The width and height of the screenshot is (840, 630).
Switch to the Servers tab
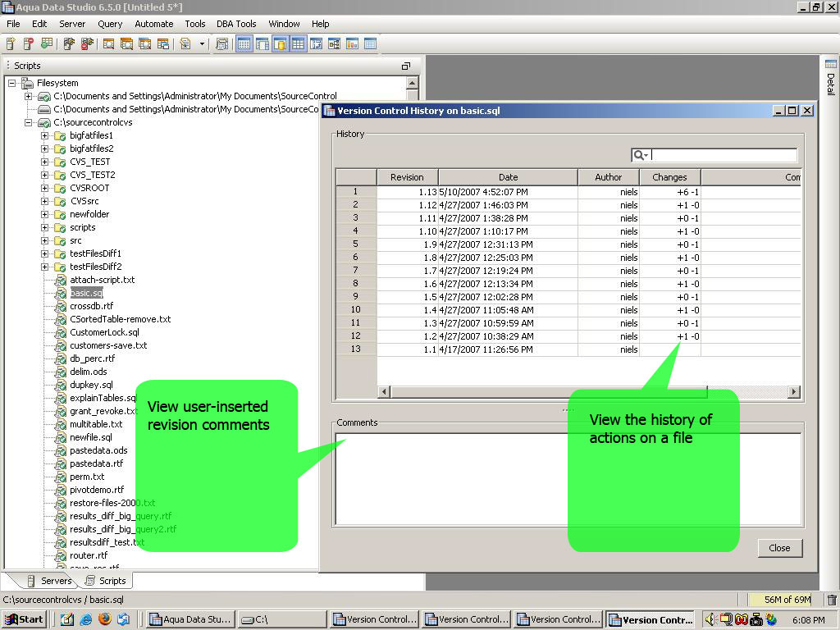tap(49, 581)
